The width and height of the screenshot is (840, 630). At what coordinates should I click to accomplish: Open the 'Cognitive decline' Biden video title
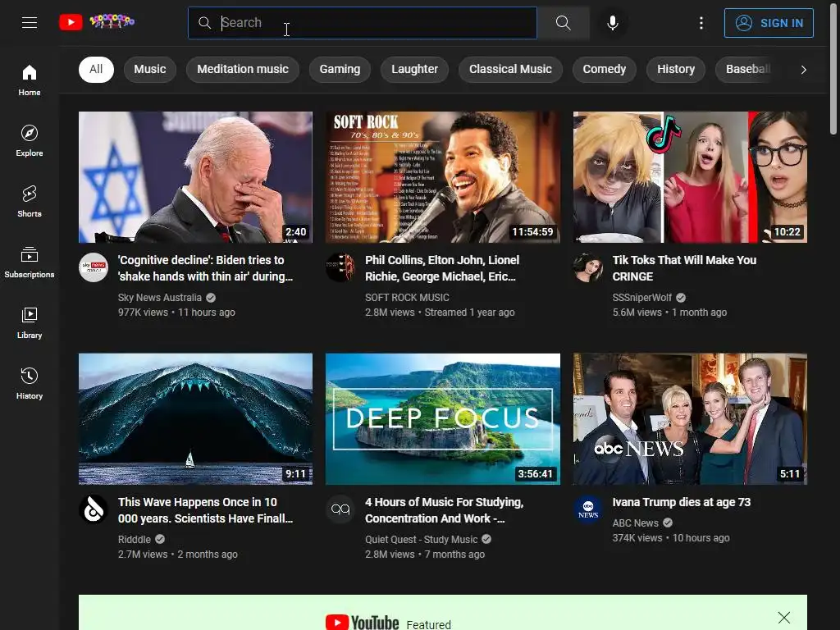click(205, 268)
